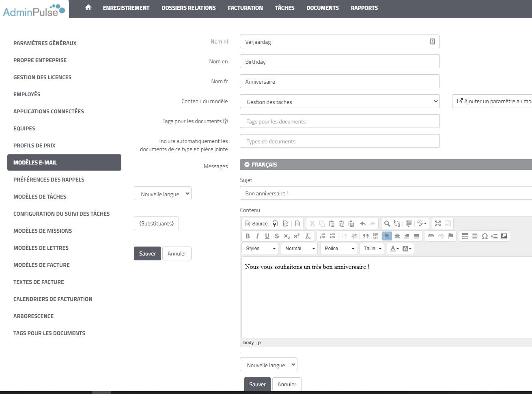This screenshot has width=532, height=394.
Task: Insert a bulleted list
Action: (332, 236)
